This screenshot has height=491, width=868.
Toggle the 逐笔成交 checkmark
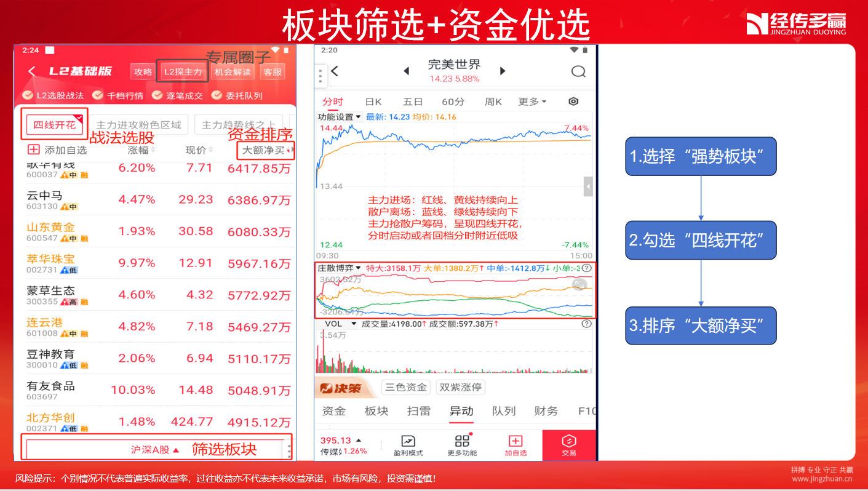pyautogui.click(x=157, y=95)
